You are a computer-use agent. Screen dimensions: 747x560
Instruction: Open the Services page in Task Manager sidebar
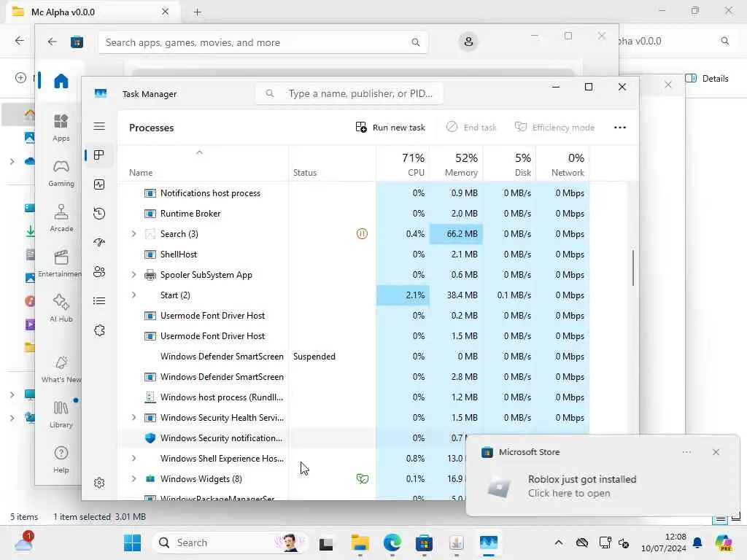click(x=99, y=330)
